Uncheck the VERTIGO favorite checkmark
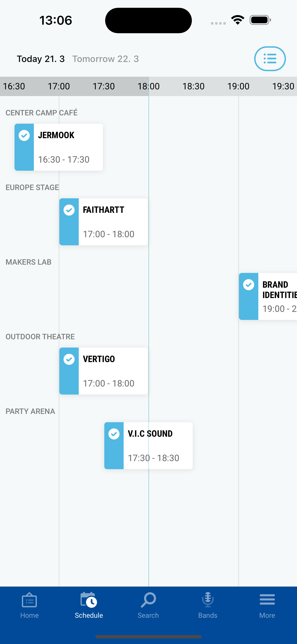Viewport: 297px width, 644px height. tap(69, 359)
